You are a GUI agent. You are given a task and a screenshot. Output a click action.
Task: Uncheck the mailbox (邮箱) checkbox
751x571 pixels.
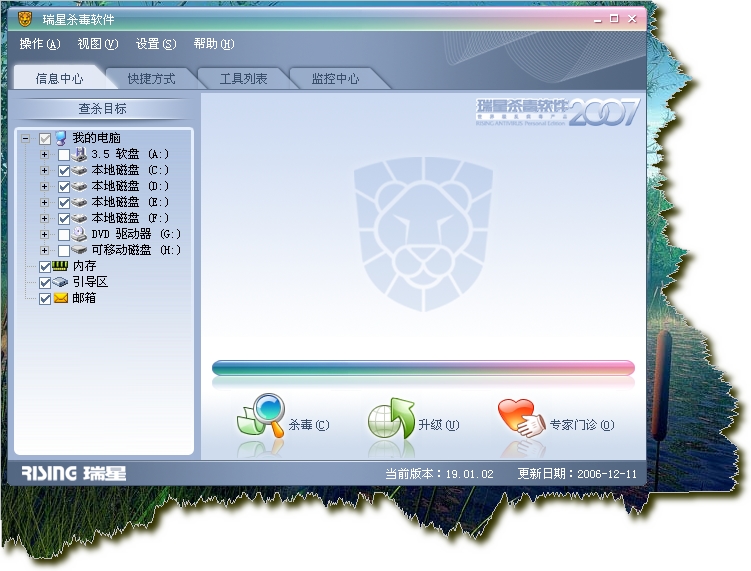pyautogui.click(x=45, y=299)
